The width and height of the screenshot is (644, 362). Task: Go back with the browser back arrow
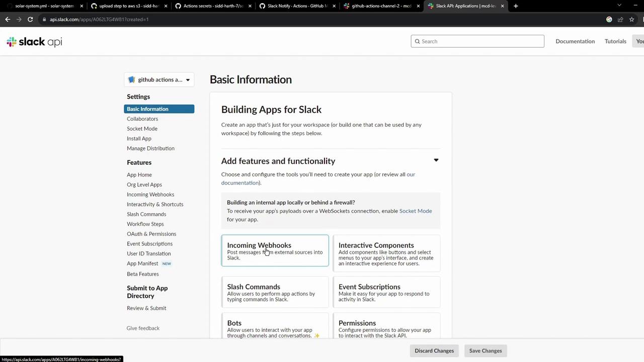(8, 19)
